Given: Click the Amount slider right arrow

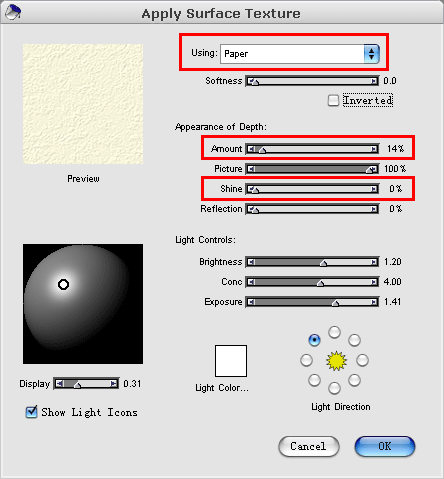Looking at the screenshot, I should point(374,149).
